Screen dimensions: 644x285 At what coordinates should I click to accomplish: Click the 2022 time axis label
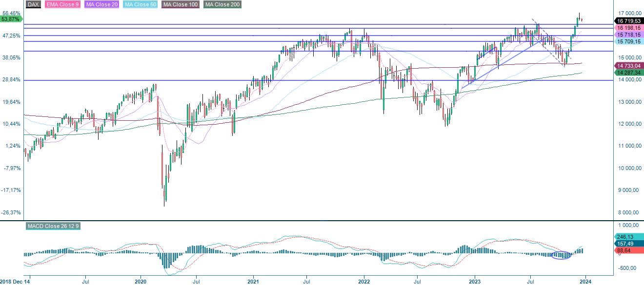pos(364,281)
